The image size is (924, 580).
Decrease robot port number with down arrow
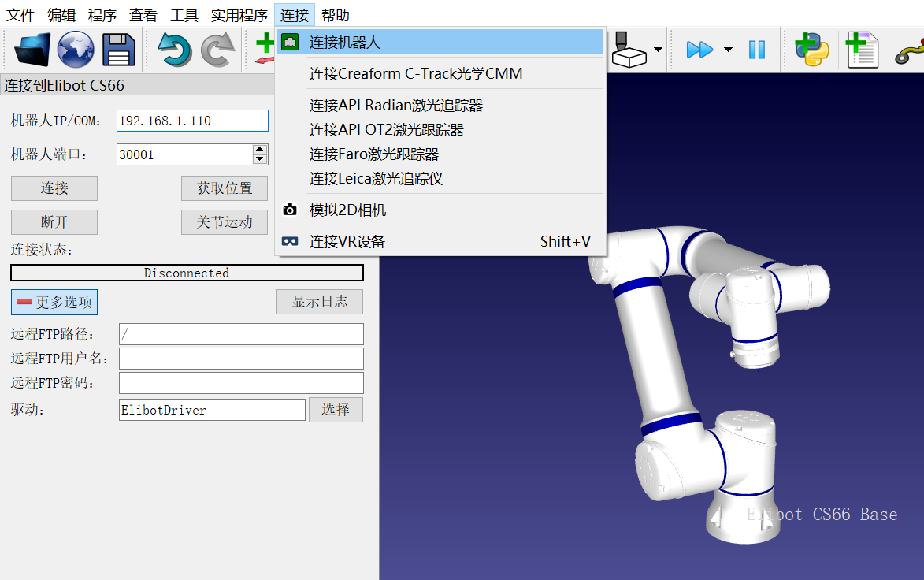[x=260, y=160]
